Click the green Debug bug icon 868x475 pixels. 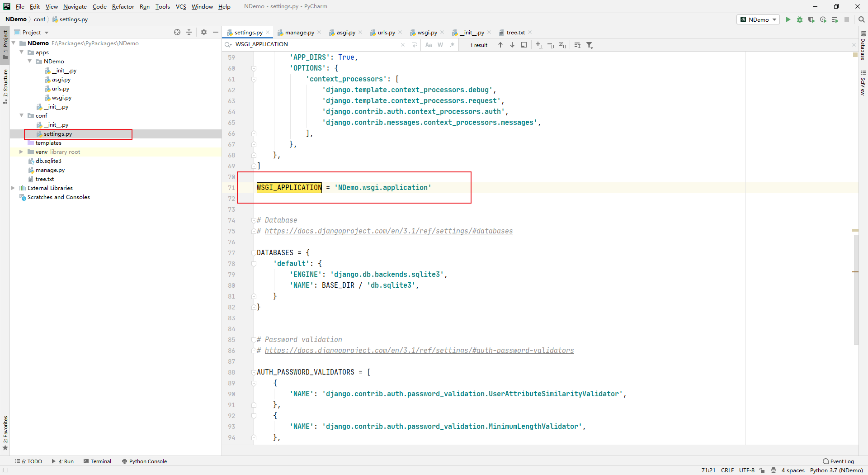click(800, 19)
